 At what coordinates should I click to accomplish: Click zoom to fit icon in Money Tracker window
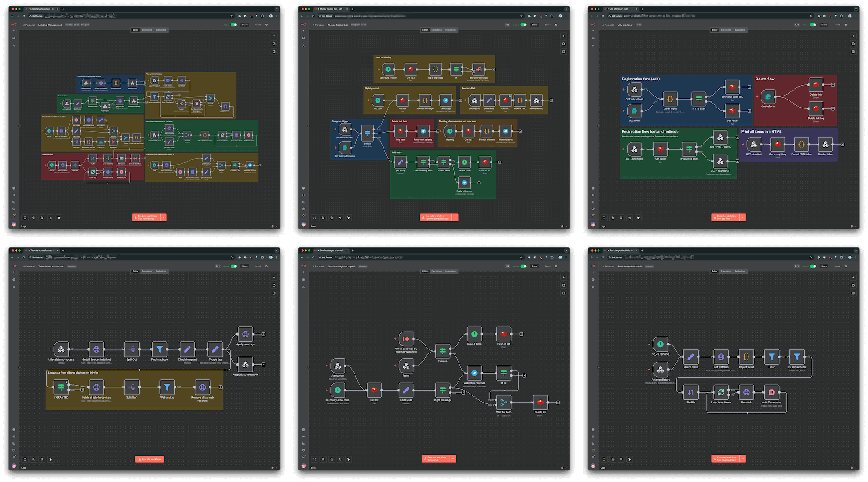[x=314, y=218]
